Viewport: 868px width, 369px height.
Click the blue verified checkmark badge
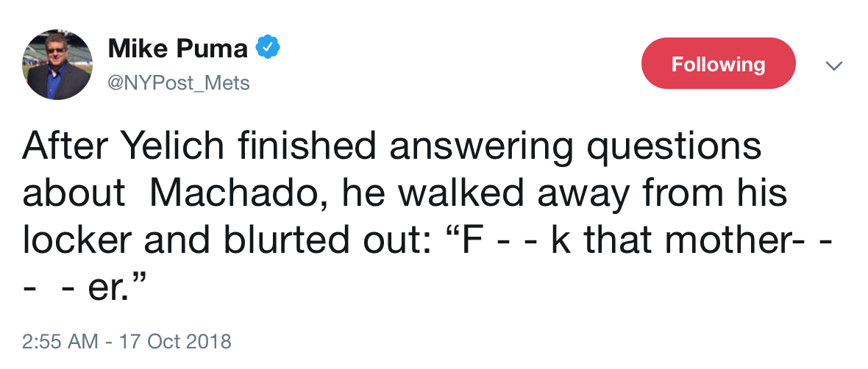(x=267, y=49)
